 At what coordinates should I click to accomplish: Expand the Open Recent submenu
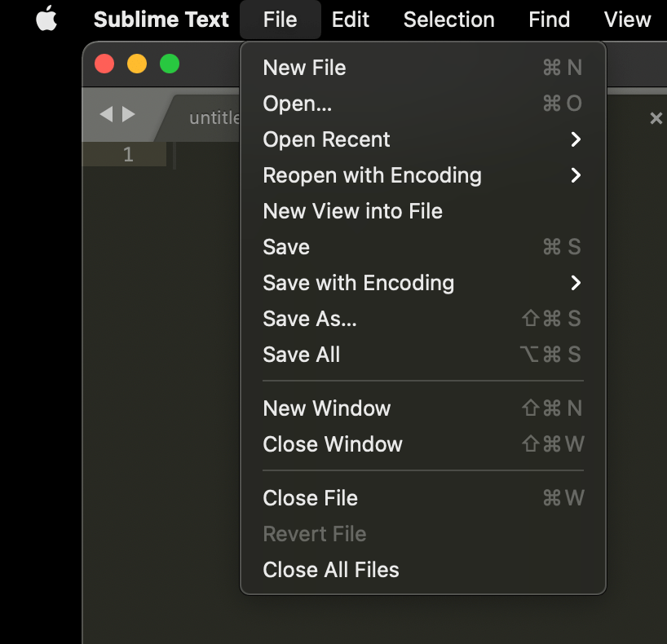326,139
